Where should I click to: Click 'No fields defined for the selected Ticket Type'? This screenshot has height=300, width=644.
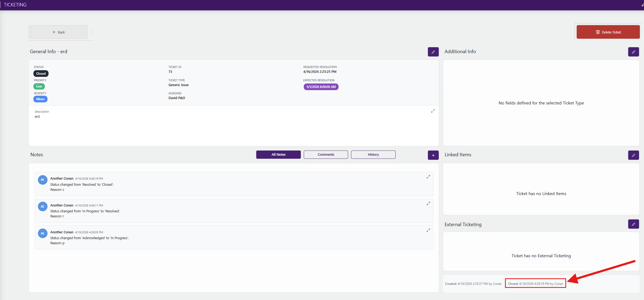541,103
